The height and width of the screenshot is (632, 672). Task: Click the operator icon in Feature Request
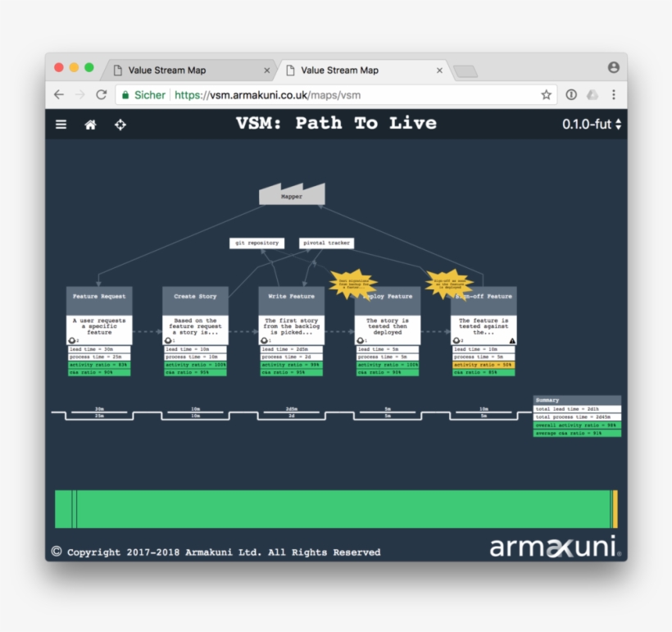coord(72,340)
